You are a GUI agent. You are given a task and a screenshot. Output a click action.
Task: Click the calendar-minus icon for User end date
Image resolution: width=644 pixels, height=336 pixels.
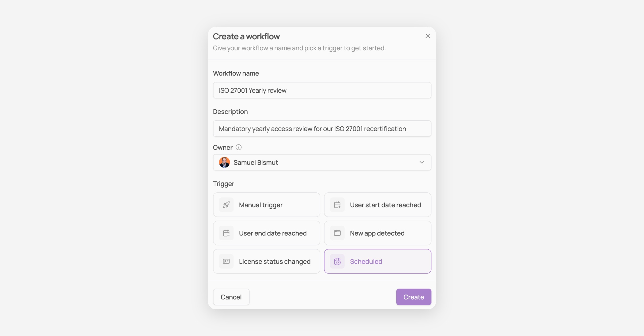226,233
